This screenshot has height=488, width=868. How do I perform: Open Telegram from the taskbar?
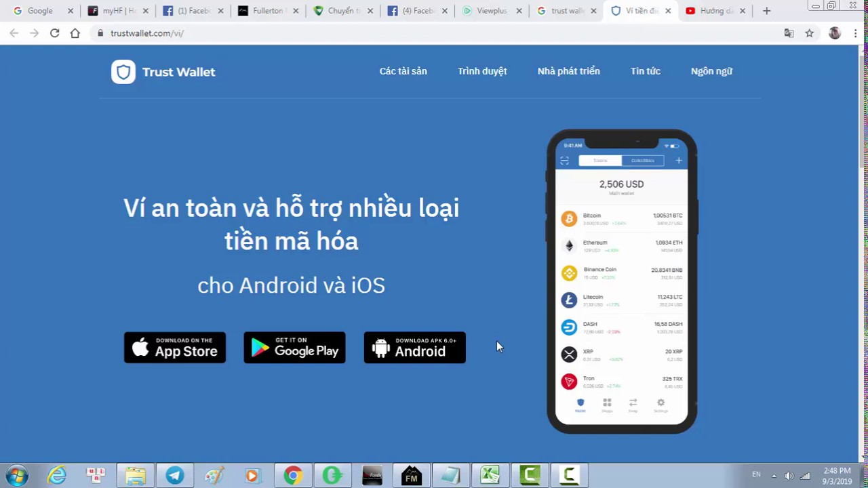tap(175, 475)
